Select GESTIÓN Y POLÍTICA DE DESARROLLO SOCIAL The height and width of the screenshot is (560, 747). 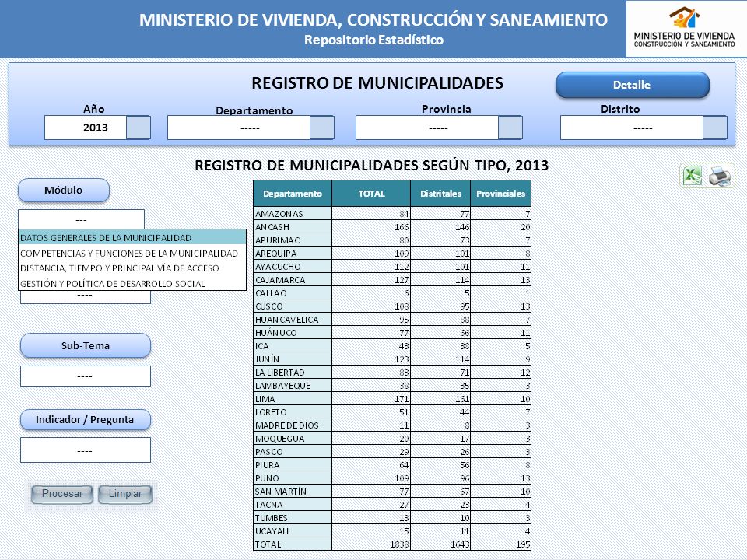pyautogui.click(x=132, y=283)
